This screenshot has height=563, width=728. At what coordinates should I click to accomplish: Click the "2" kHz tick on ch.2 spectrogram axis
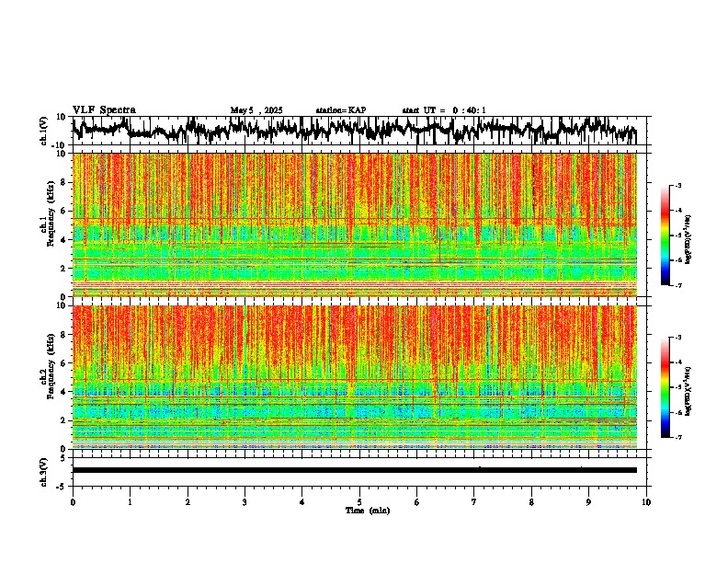tap(63, 420)
